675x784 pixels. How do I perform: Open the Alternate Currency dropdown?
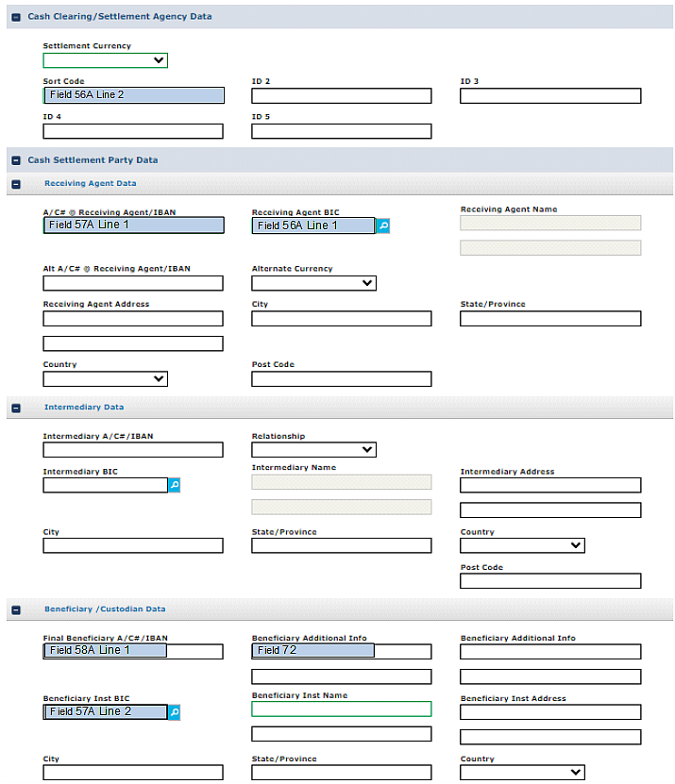(313, 283)
